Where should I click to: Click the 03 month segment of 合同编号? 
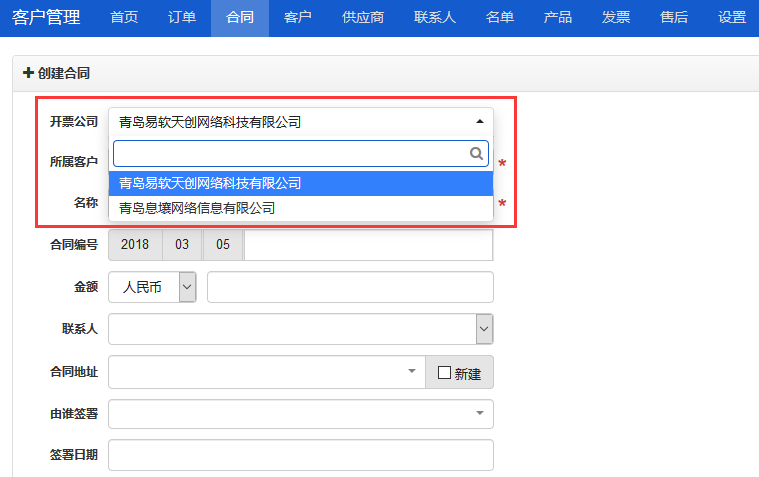point(182,245)
